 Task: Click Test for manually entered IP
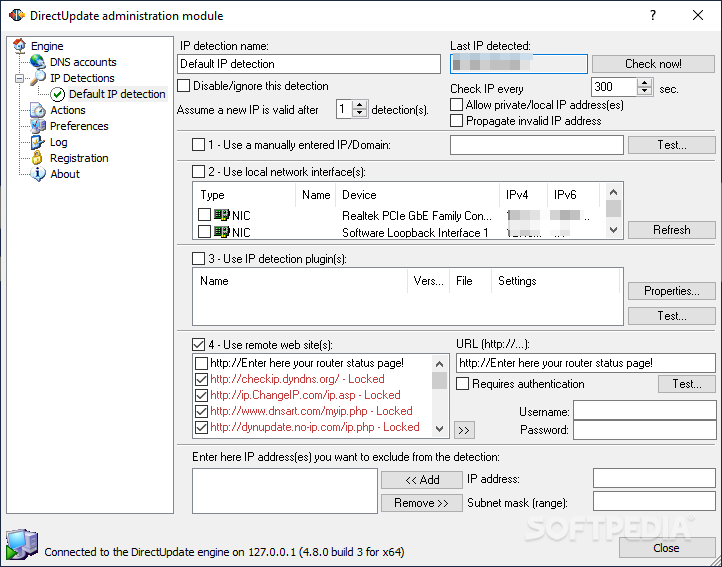pyautogui.click(x=671, y=145)
